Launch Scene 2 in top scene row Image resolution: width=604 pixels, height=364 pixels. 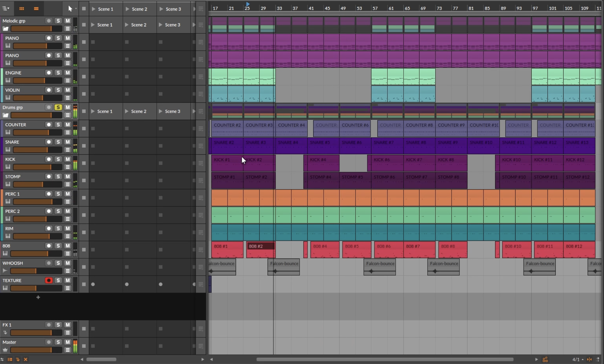point(128,9)
